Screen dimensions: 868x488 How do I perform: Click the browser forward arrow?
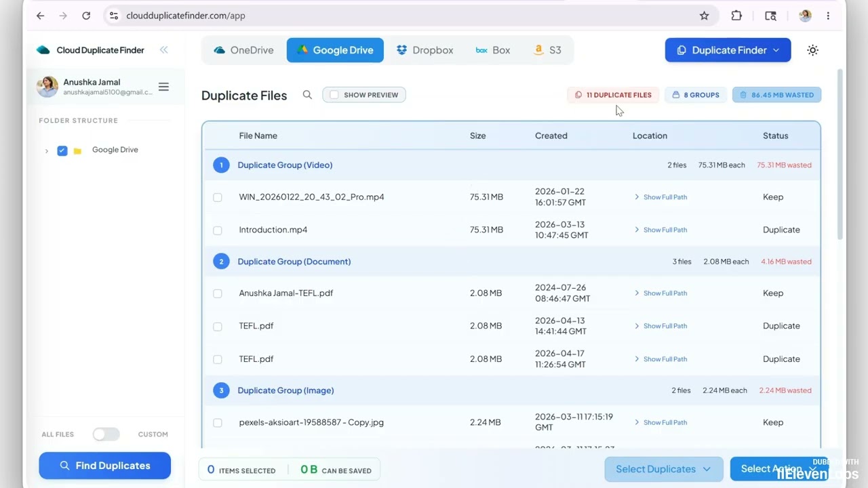pyautogui.click(x=63, y=16)
